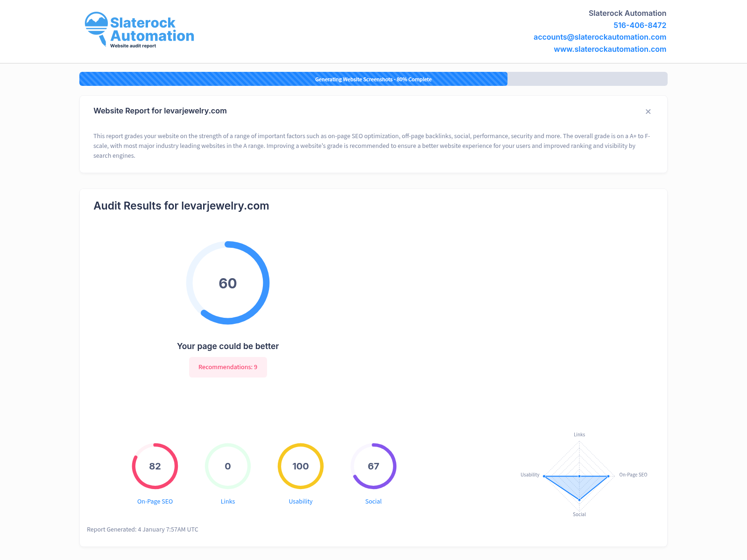Screen dimensions: 747x560
Task: Click 'Your page could be better' text
Action: tap(228, 346)
